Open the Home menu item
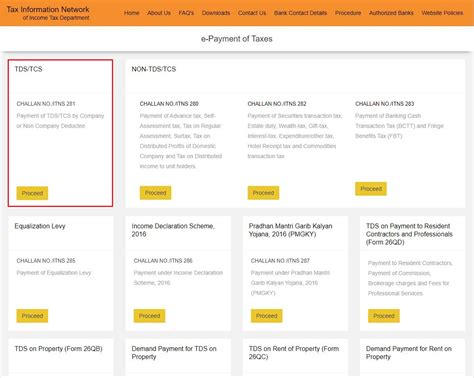The width and height of the screenshot is (474, 378). [132, 13]
